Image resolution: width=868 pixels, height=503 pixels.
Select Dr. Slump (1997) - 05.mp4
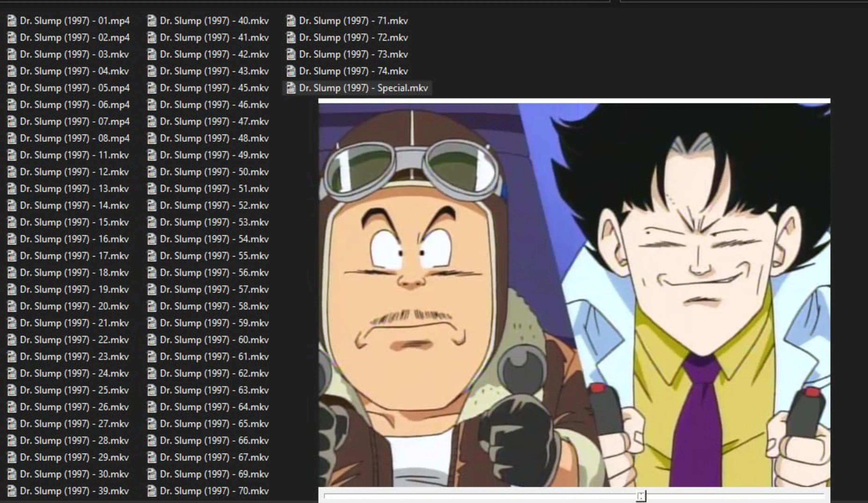69,88
